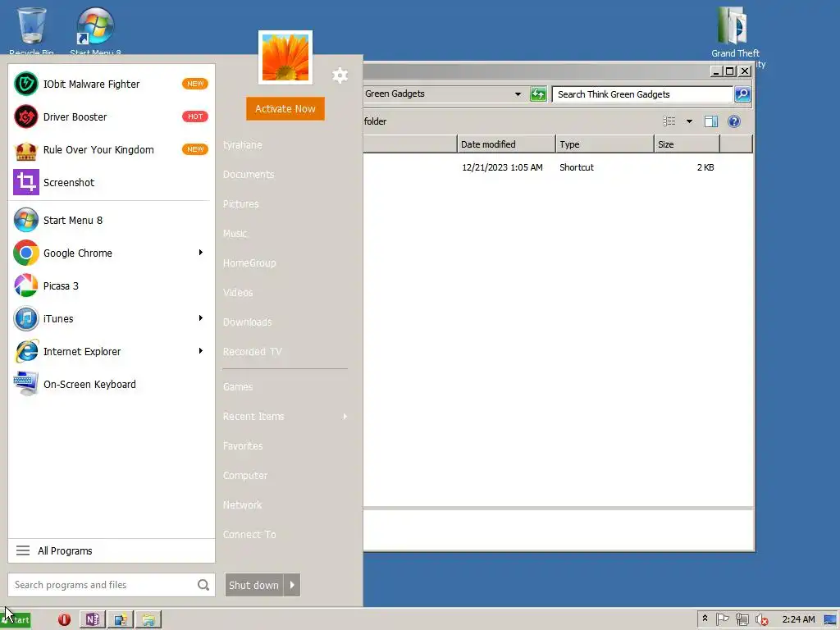Click the Start button on taskbar

tap(16, 620)
